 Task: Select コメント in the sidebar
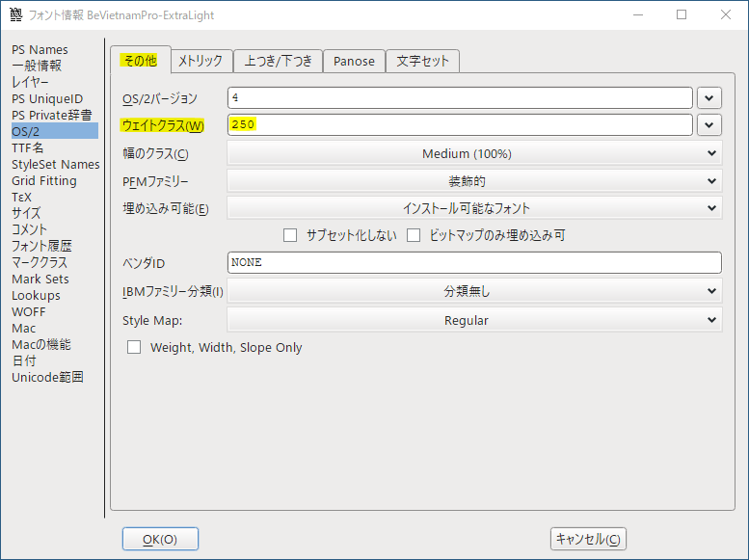[30, 229]
